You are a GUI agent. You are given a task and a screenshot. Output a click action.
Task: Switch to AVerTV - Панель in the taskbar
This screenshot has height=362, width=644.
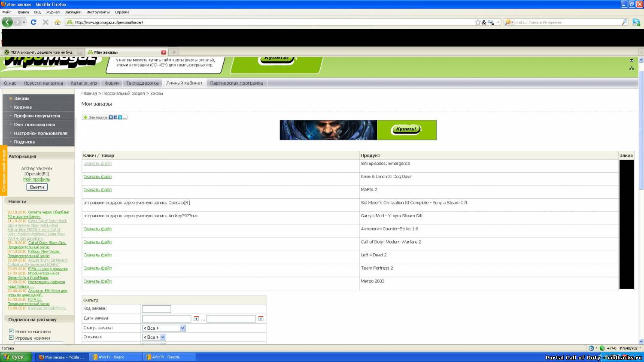[170, 357]
